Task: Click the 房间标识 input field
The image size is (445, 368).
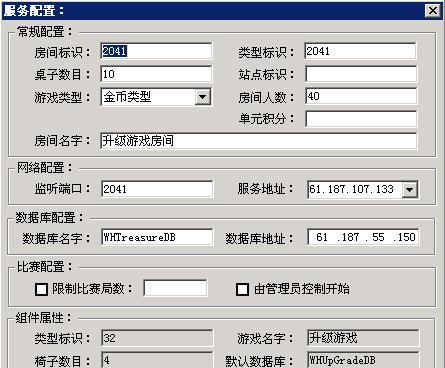Action: coord(156,51)
